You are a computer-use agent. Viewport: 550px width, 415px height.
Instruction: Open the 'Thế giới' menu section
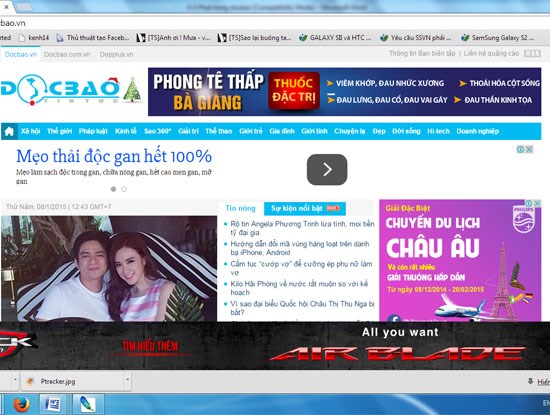click(x=59, y=131)
